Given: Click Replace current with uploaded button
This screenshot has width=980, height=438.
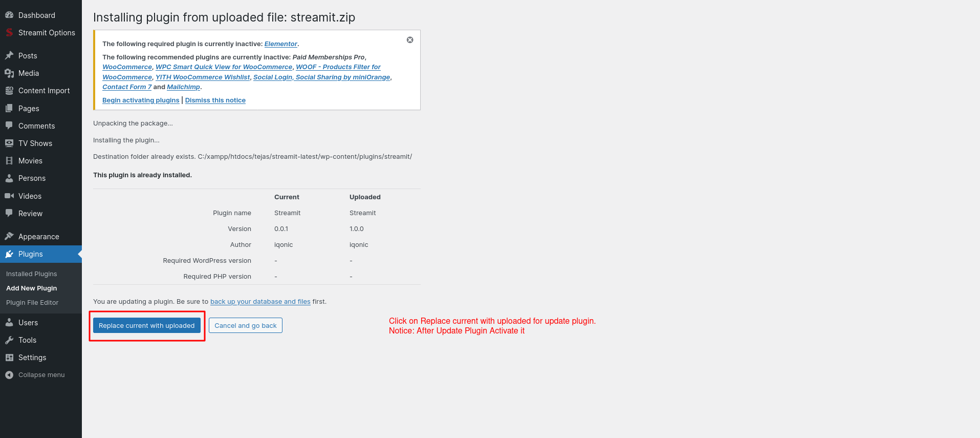Looking at the screenshot, I should point(147,325).
